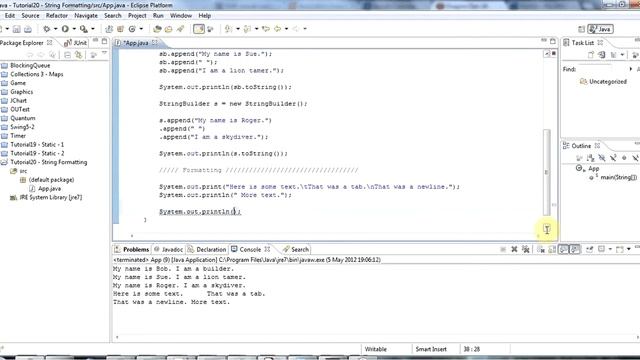Select the App.java editor tab

click(x=136, y=43)
